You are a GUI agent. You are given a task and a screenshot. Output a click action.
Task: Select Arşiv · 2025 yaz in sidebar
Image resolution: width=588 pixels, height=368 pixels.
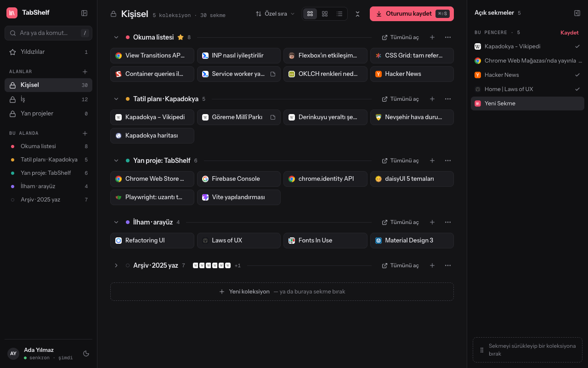[48, 200]
